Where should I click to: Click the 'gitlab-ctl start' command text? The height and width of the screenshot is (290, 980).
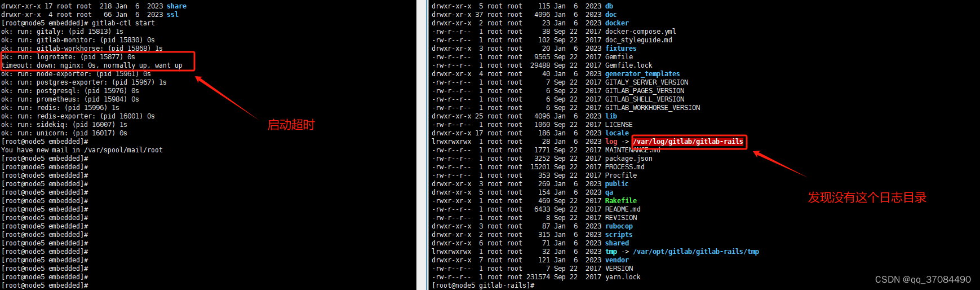(x=123, y=23)
